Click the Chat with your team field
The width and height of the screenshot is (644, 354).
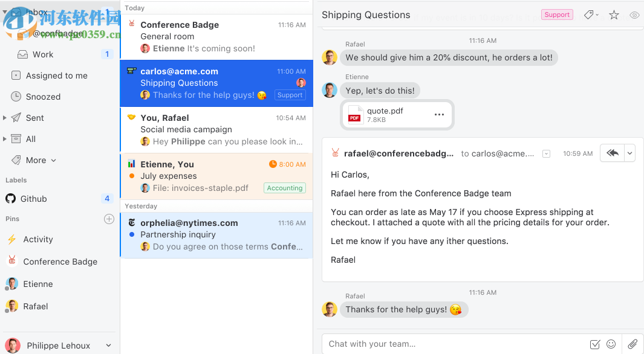click(454, 344)
